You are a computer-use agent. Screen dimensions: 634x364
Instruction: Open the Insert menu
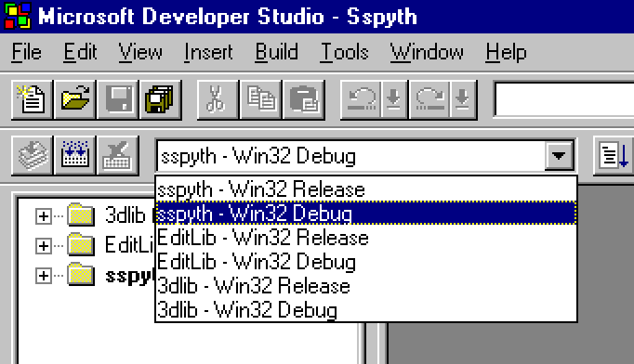(208, 53)
